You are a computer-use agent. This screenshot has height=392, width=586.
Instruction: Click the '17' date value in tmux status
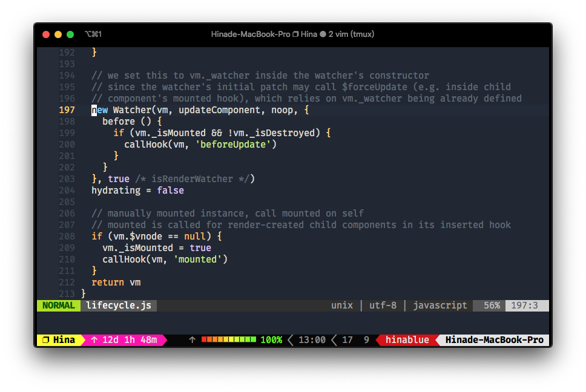click(347, 340)
